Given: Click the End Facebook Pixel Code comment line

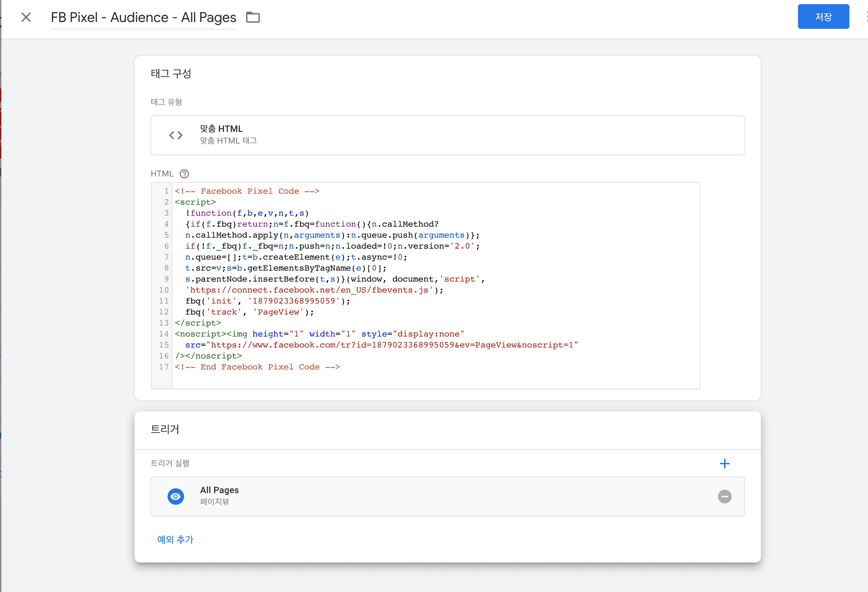Looking at the screenshot, I should [257, 367].
